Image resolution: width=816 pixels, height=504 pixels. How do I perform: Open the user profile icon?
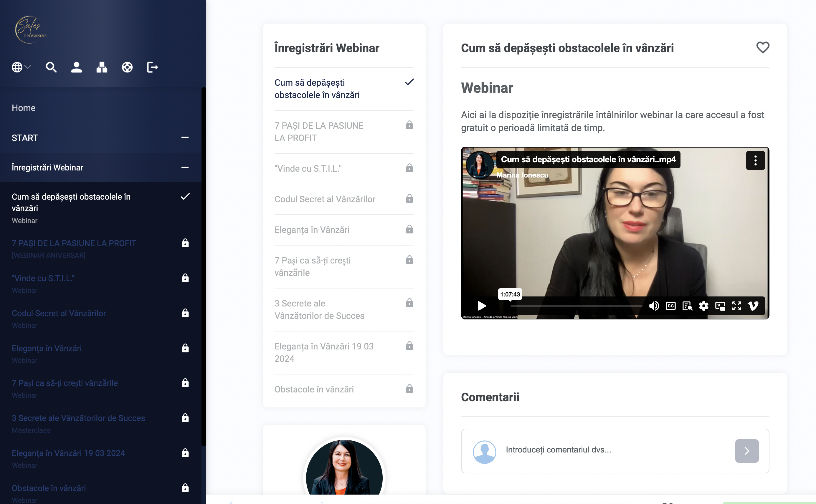(76, 67)
